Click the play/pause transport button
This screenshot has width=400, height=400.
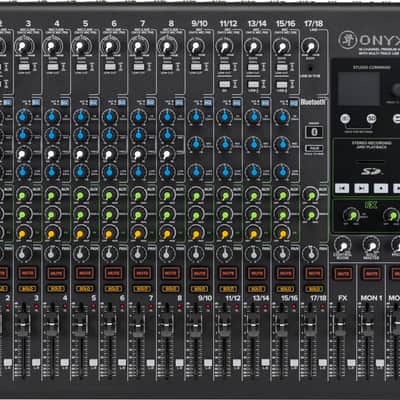click(x=361, y=188)
